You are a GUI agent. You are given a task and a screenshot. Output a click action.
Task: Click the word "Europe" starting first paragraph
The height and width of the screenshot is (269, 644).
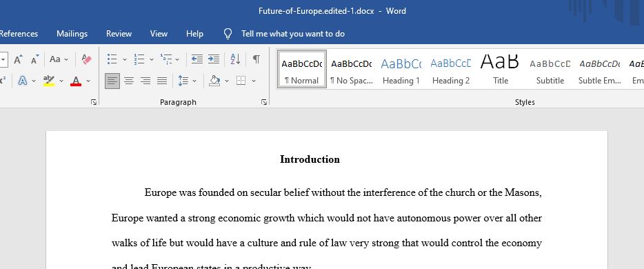(x=160, y=192)
